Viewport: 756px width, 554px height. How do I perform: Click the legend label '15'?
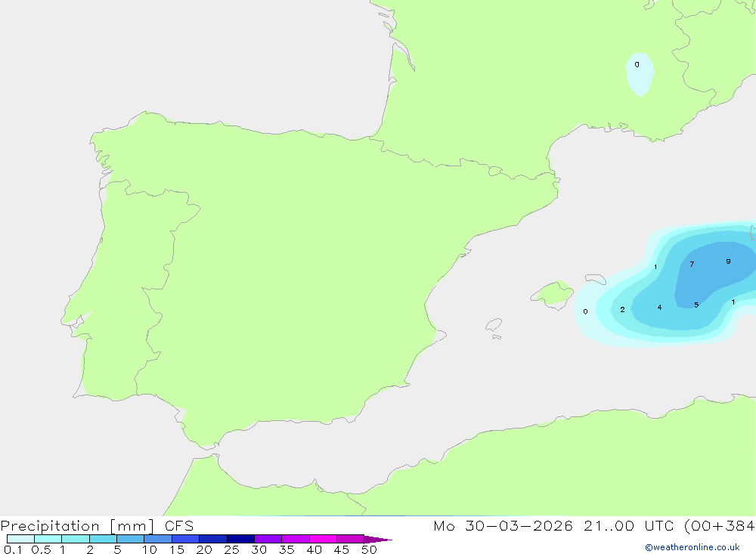pos(176,549)
